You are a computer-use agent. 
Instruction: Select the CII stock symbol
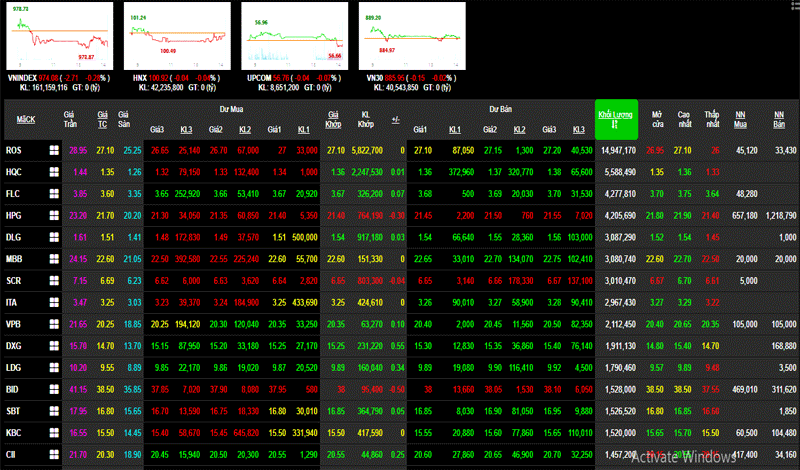tap(10, 454)
